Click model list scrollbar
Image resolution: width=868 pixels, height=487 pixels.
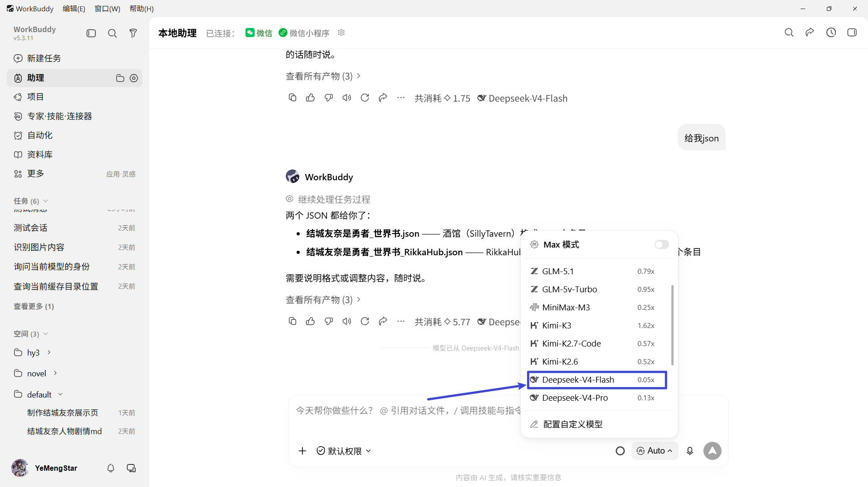[x=672, y=325]
